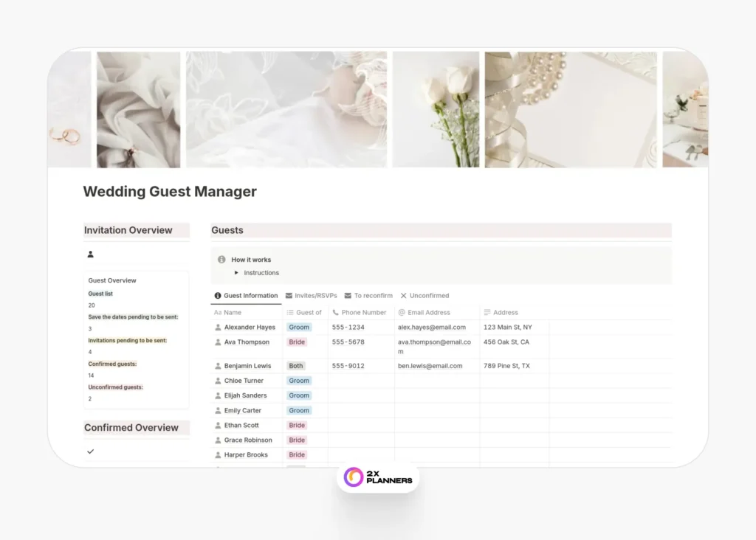
Task: Click the info icon beside How it works
Action: click(223, 260)
